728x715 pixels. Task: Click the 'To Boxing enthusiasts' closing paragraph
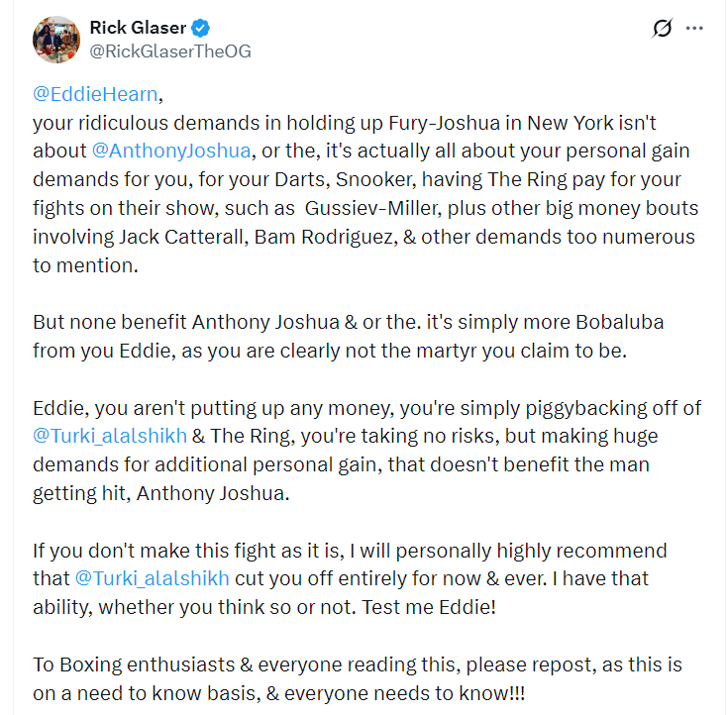point(357,678)
